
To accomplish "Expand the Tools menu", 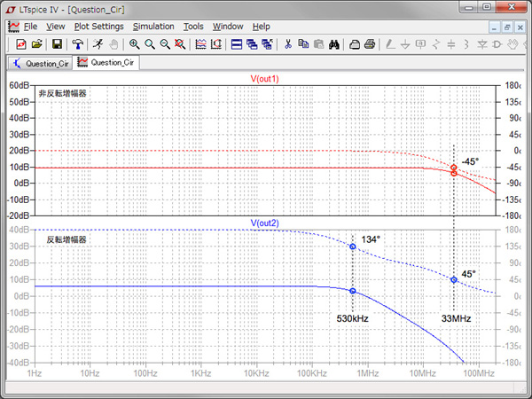I will pos(193,27).
